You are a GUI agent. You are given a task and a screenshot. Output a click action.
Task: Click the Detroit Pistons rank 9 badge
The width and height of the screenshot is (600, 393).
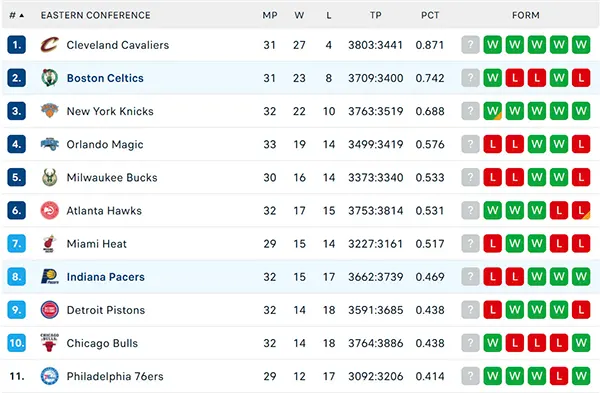[x=16, y=310]
